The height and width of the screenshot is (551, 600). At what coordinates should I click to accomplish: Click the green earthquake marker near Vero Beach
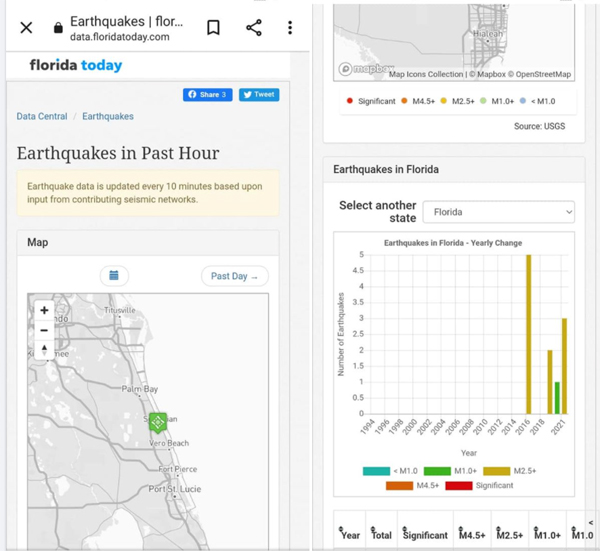pos(157,421)
